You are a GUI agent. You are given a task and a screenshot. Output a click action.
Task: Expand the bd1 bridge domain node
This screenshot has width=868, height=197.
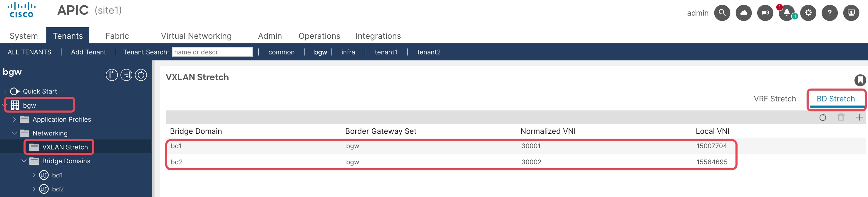point(34,175)
